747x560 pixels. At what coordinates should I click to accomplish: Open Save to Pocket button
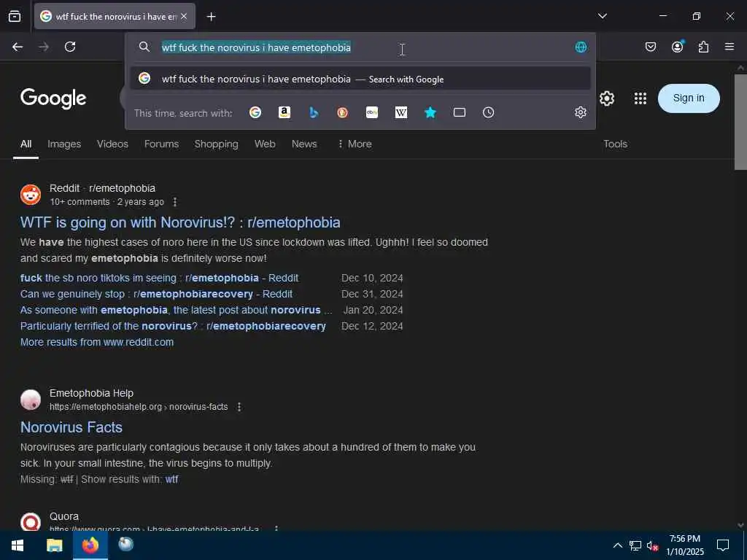pos(650,47)
